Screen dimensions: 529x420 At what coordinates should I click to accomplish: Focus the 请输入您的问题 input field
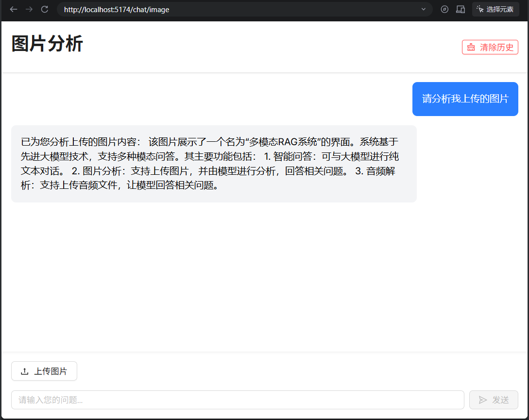click(238, 400)
